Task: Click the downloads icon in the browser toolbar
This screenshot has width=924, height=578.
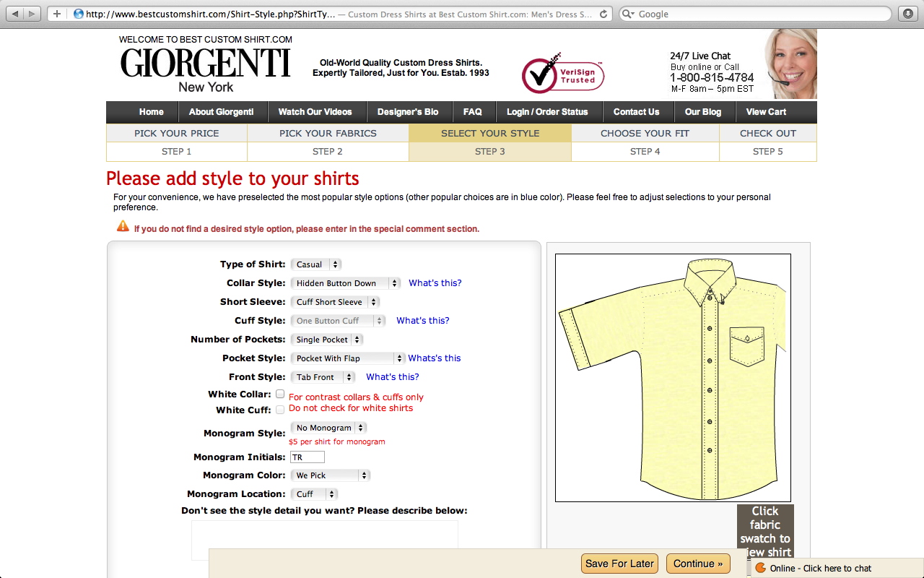Action: 908,12
